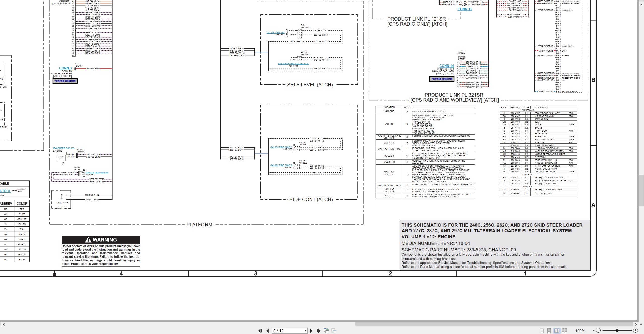Click the go to next view icon
644x334 pixels.
334,331
